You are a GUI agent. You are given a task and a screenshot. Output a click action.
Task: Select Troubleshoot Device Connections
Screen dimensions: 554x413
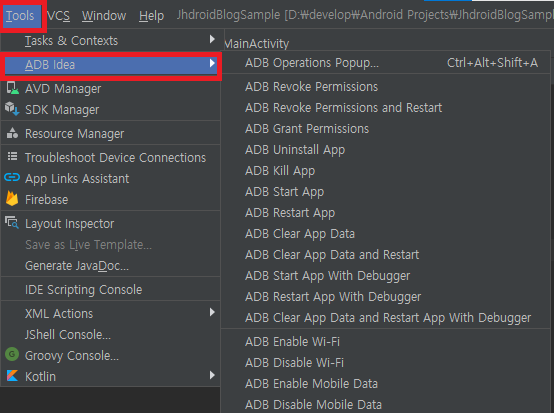pyautogui.click(x=111, y=158)
